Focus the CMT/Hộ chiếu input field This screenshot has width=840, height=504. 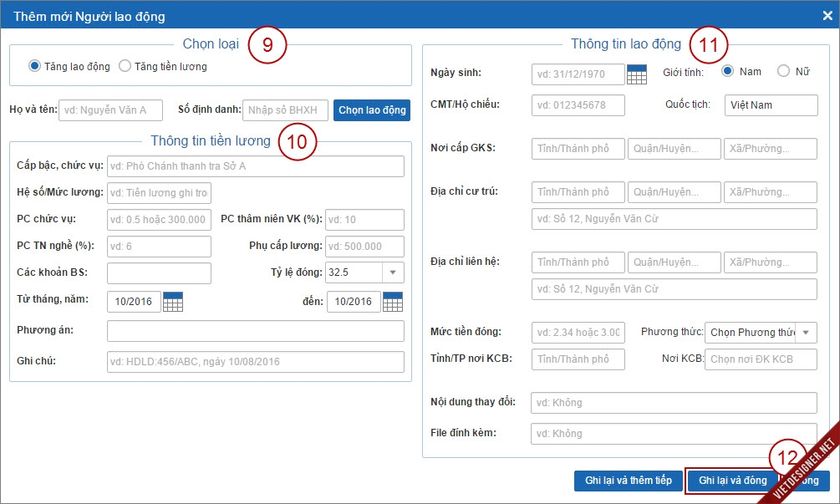(x=578, y=105)
